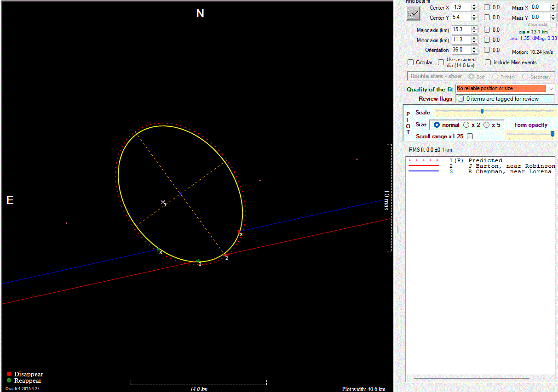This screenshot has height=392, width=558.
Task: Click the Major axis (km) field
Action: 461,29
